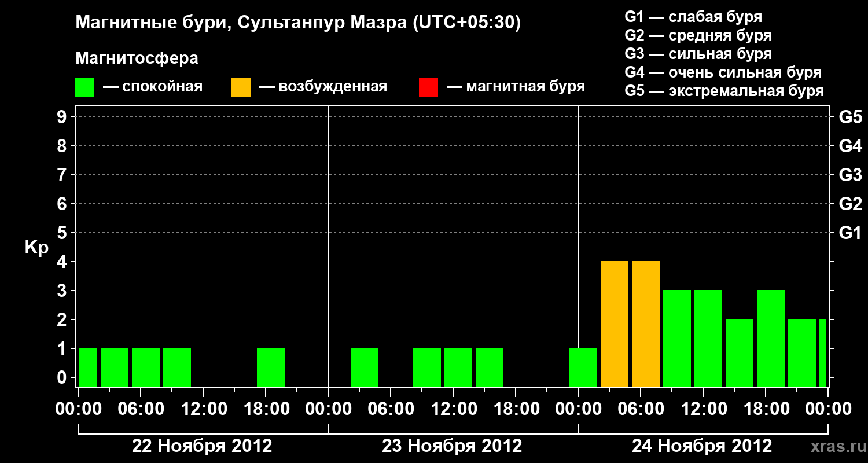Click the orange 'возбужденная' legend swatch
The image size is (868, 463).
(x=241, y=87)
